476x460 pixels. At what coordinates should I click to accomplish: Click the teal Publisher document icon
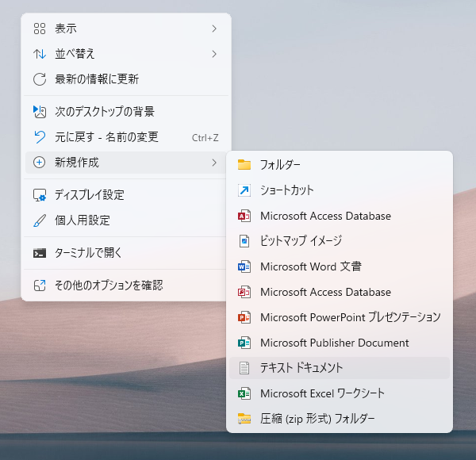[244, 343]
